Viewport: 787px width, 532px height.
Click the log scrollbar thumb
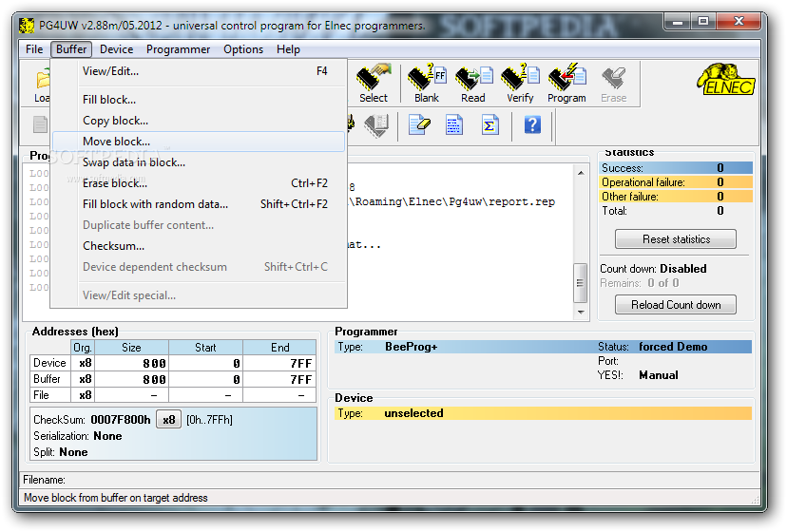pos(580,282)
